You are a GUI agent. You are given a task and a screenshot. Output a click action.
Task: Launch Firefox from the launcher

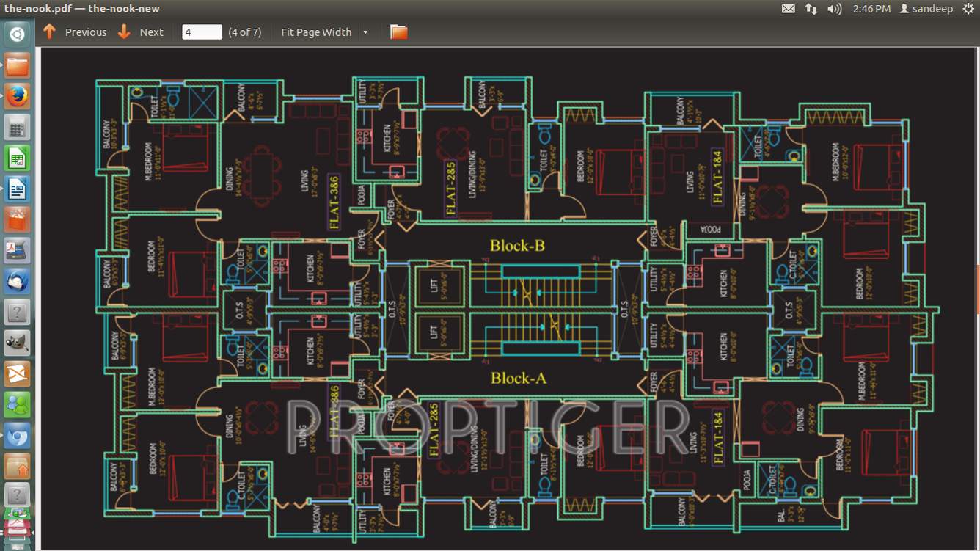(17, 96)
